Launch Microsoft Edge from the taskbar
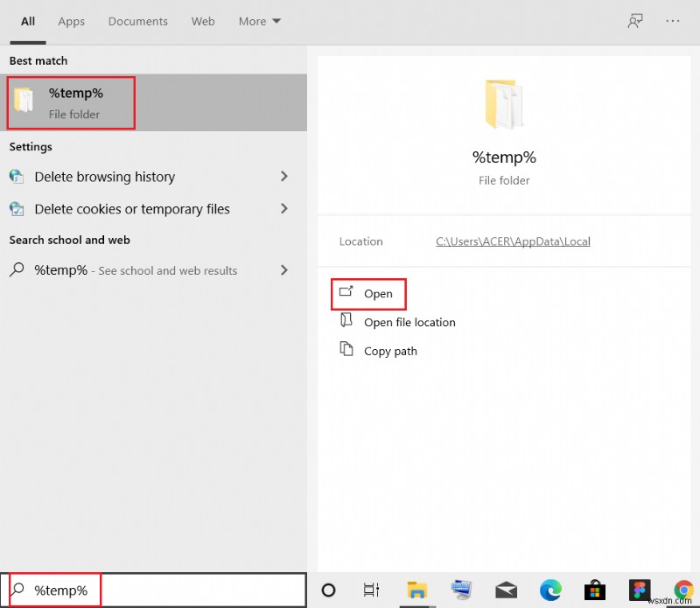Image resolution: width=700 pixels, height=608 pixels. pyautogui.click(x=550, y=591)
